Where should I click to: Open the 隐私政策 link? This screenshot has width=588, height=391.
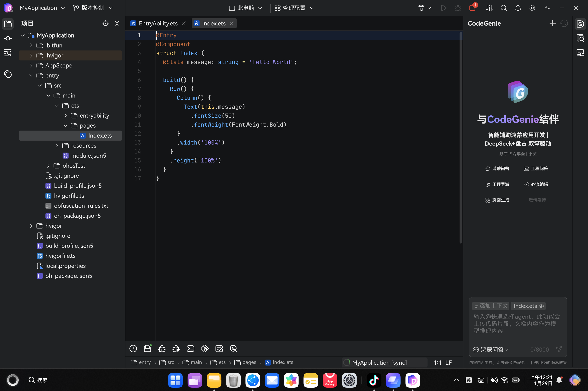[x=559, y=363]
